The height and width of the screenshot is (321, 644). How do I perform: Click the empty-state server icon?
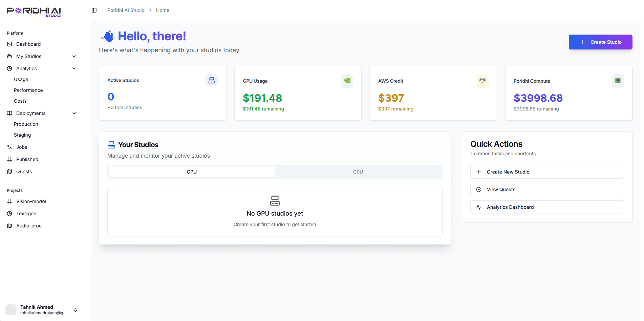tap(275, 201)
